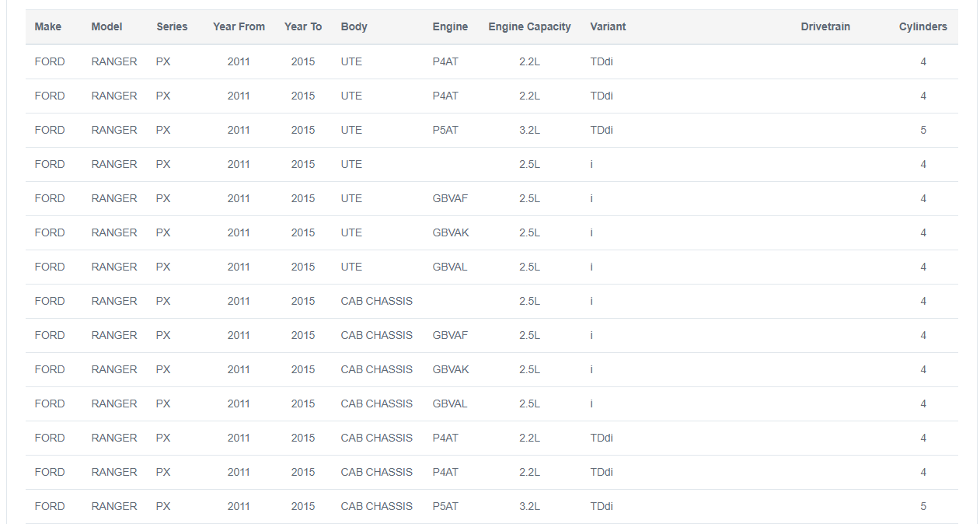This screenshot has width=980, height=524.
Task: Click FORD in CAB CHASSIS GBVAF row
Action: 50,335
